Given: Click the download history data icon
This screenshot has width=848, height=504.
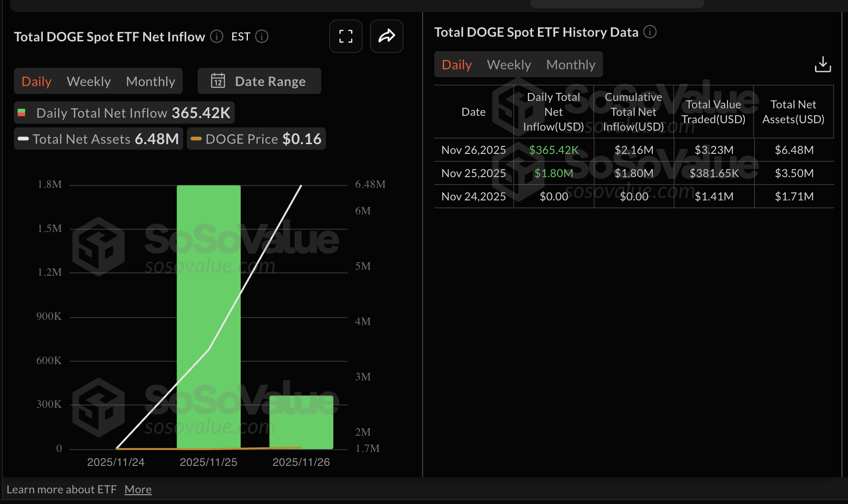Looking at the screenshot, I should (822, 64).
